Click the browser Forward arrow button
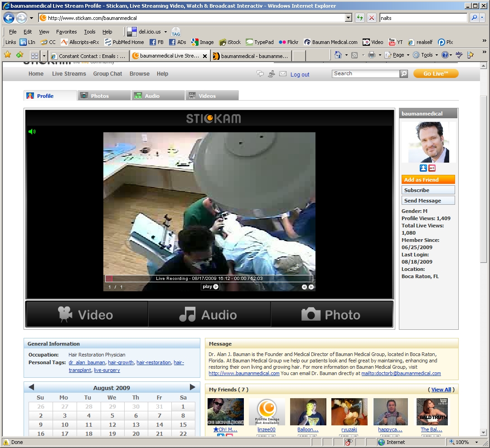The width and height of the screenshot is (490, 448). 21,18
